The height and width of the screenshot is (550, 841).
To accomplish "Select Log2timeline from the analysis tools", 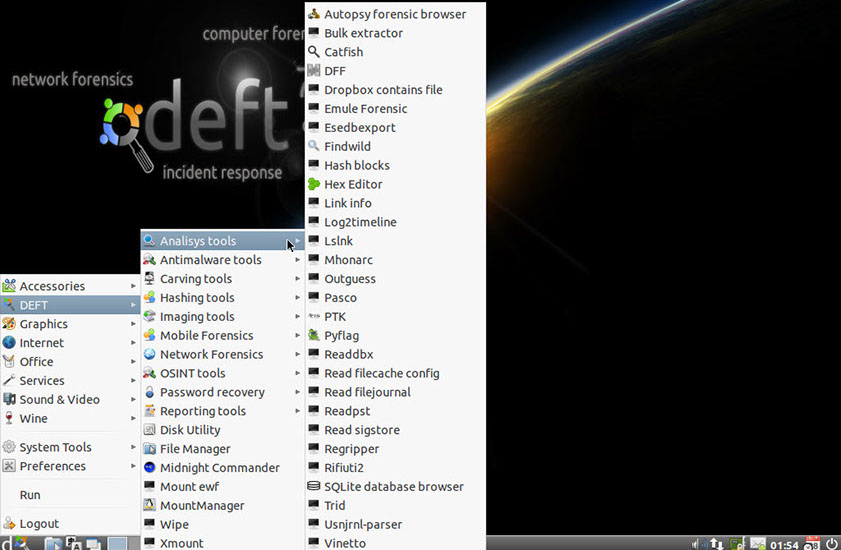I will click(360, 222).
